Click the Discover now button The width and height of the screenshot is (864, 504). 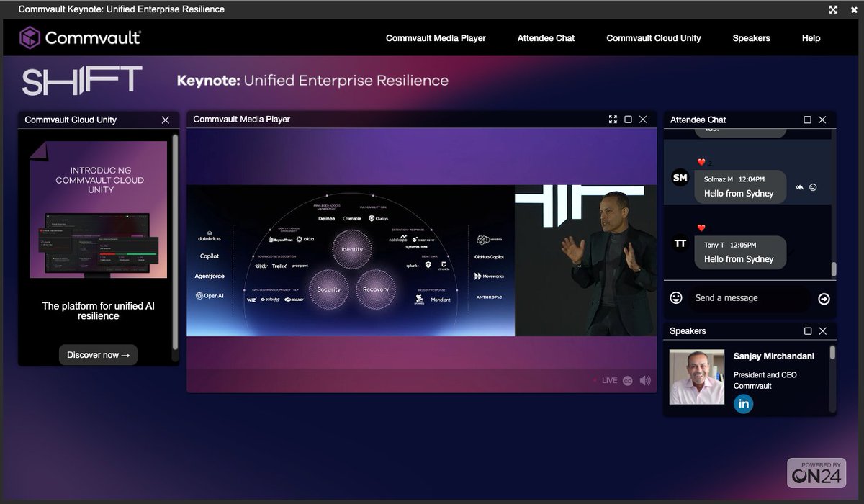point(98,355)
